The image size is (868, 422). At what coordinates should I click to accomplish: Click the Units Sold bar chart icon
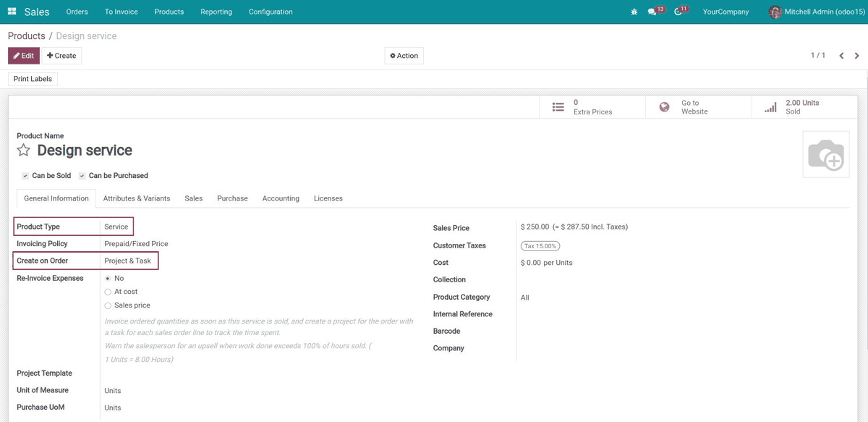point(770,107)
